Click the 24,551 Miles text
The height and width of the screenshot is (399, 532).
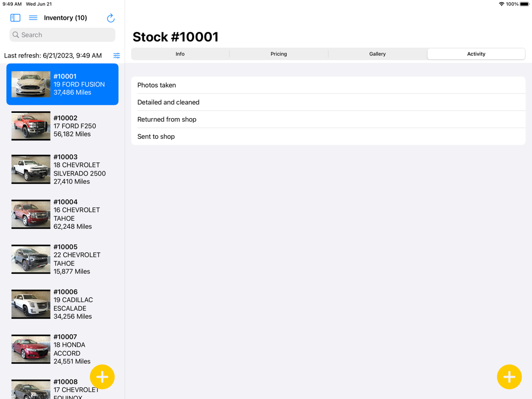[72, 361]
